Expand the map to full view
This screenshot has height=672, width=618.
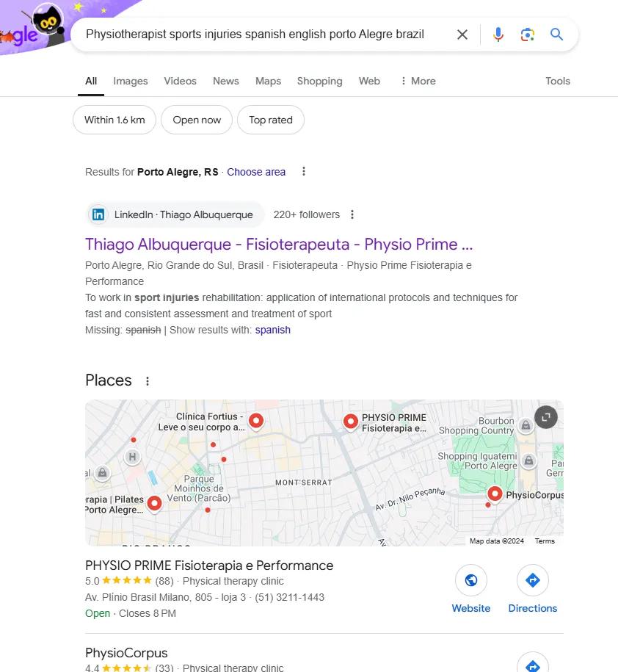click(x=545, y=417)
